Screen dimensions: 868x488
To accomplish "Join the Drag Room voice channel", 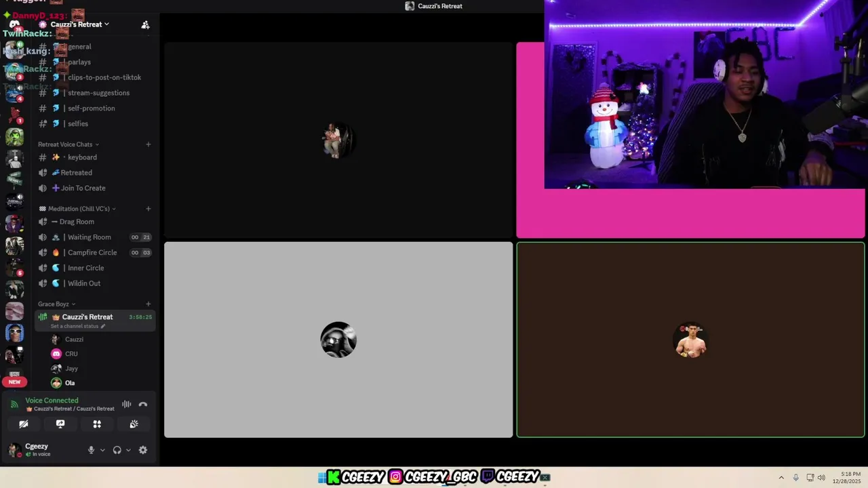I will pyautogui.click(x=95, y=222).
